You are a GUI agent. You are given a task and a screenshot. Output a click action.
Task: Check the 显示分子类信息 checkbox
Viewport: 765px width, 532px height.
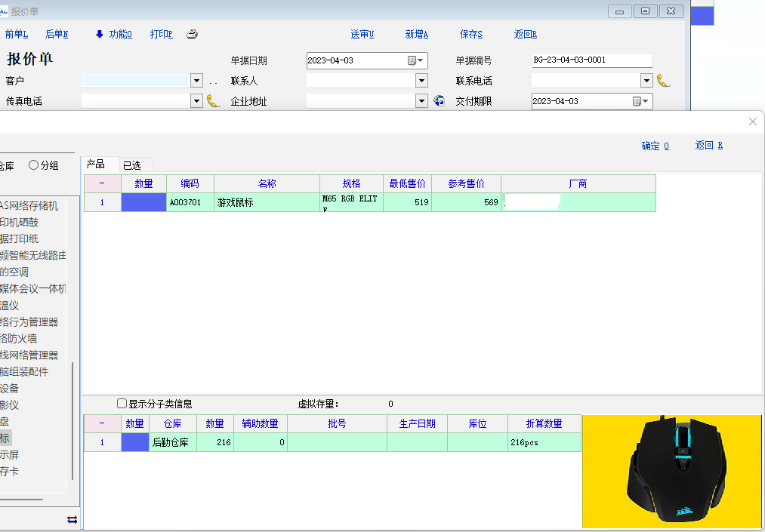pos(122,404)
